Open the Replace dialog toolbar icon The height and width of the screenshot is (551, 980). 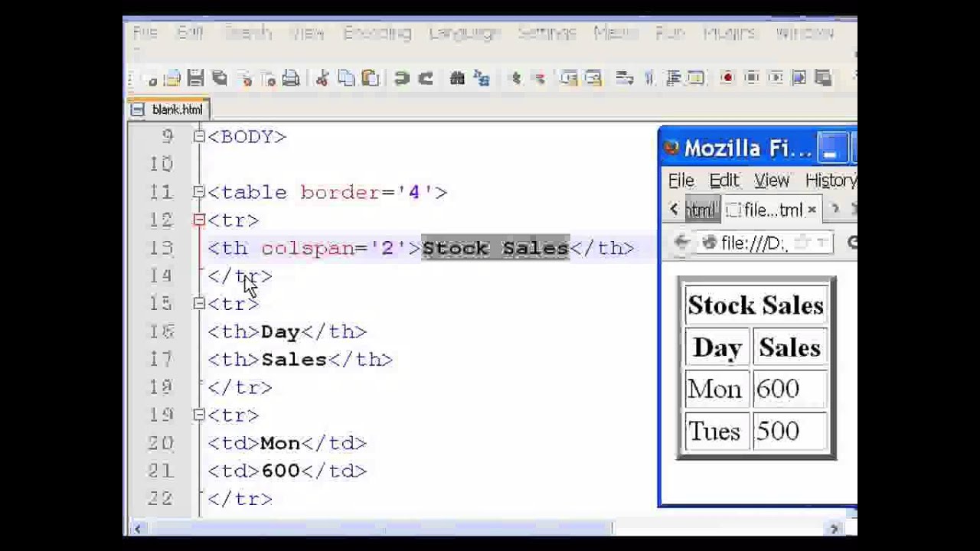[x=482, y=78]
